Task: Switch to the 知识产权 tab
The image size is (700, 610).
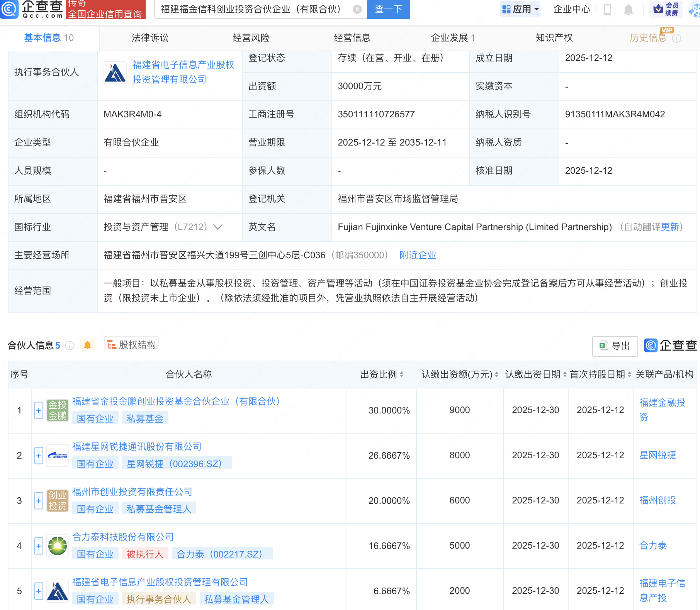Action: 554,37
